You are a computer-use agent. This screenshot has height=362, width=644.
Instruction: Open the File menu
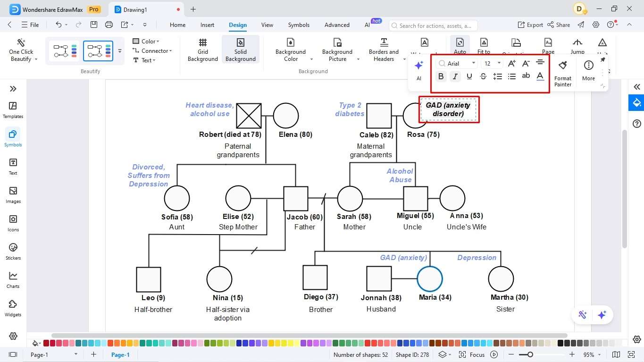point(30,25)
